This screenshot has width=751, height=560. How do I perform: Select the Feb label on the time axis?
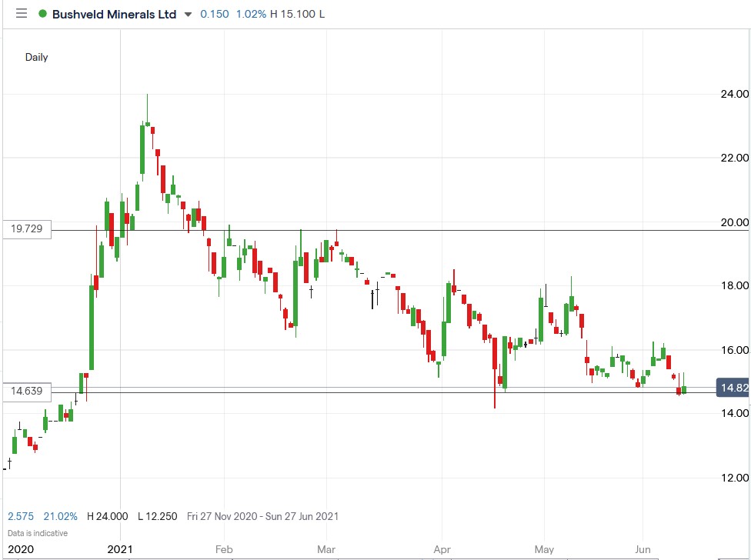[224, 549]
